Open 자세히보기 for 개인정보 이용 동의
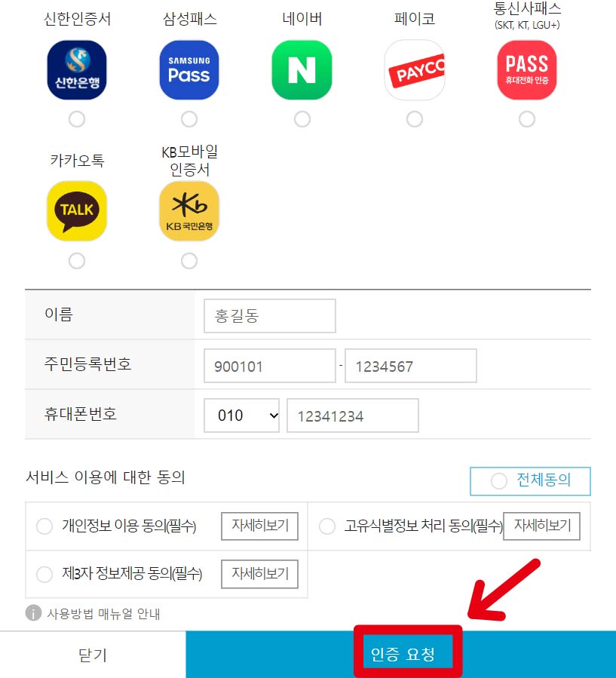Image resolution: width=616 pixels, height=678 pixels. 260,526
